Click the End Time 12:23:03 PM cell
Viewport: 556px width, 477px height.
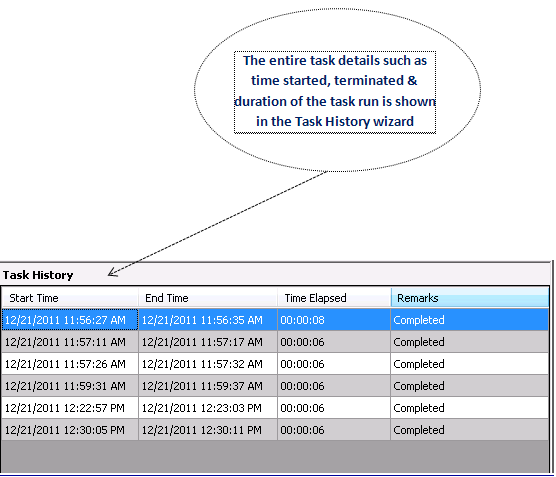pyautogui.click(x=208, y=407)
